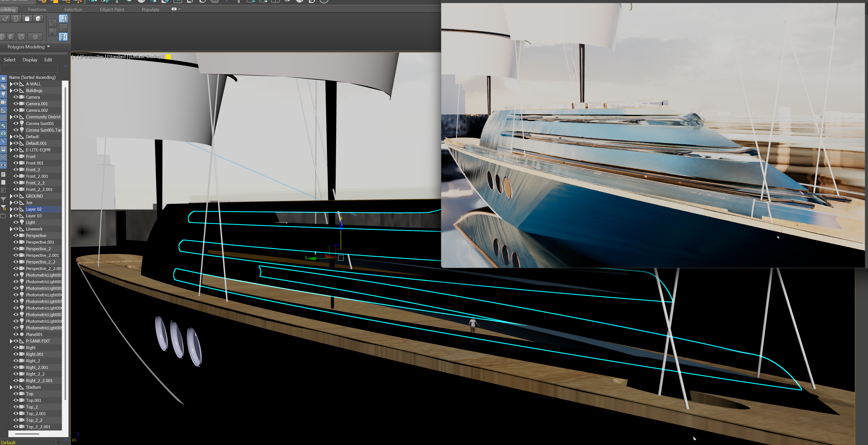Hide the Stadium layer via eye icon
868x445 pixels.
(16, 387)
